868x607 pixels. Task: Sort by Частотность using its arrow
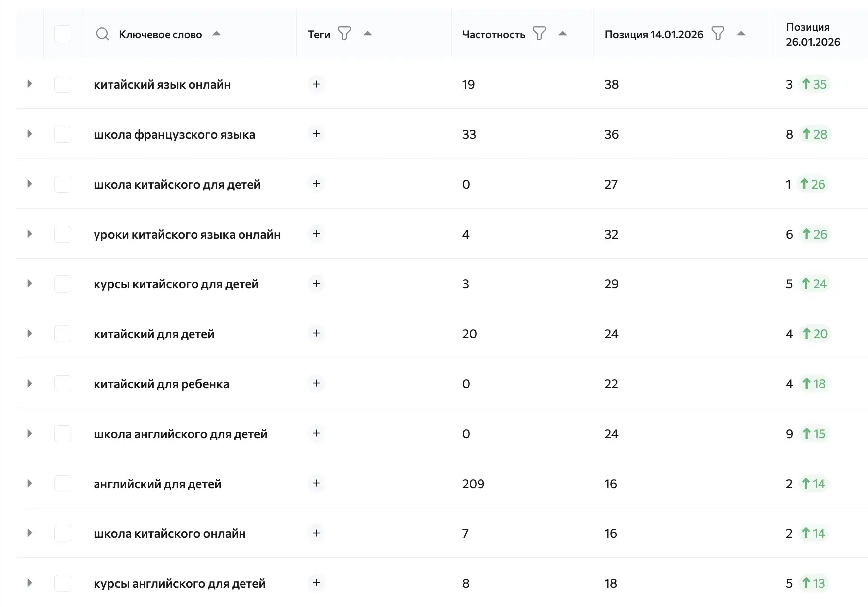click(562, 34)
